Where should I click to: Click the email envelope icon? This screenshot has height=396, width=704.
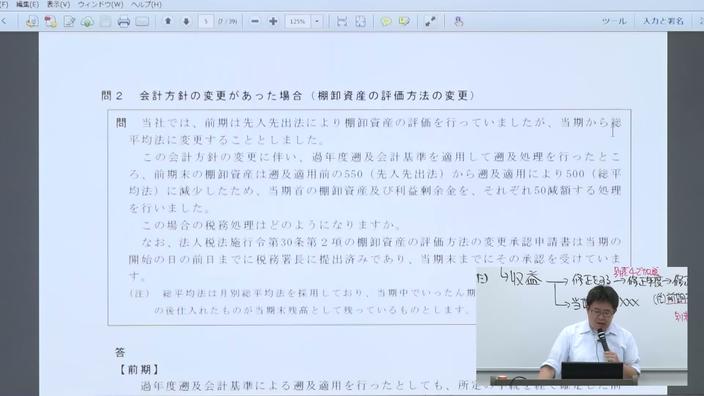pyautogui.click(x=142, y=22)
